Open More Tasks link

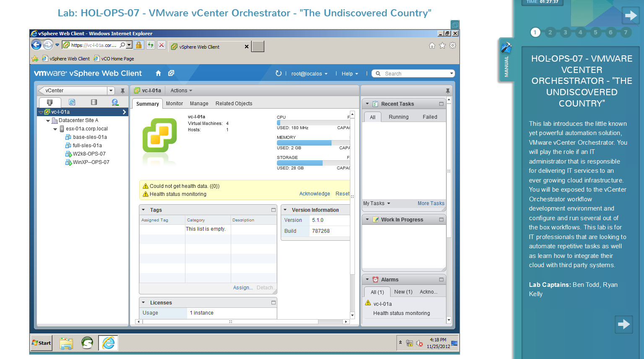431,203
